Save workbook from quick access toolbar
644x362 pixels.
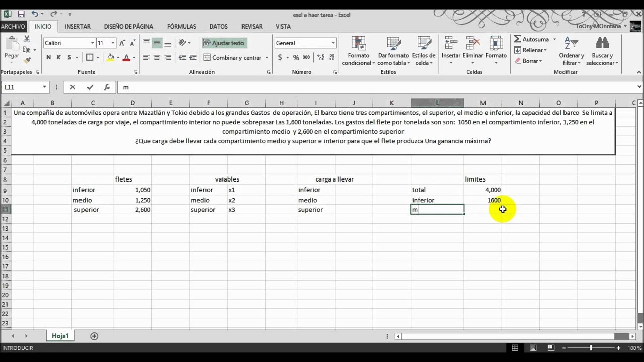click(x=21, y=14)
